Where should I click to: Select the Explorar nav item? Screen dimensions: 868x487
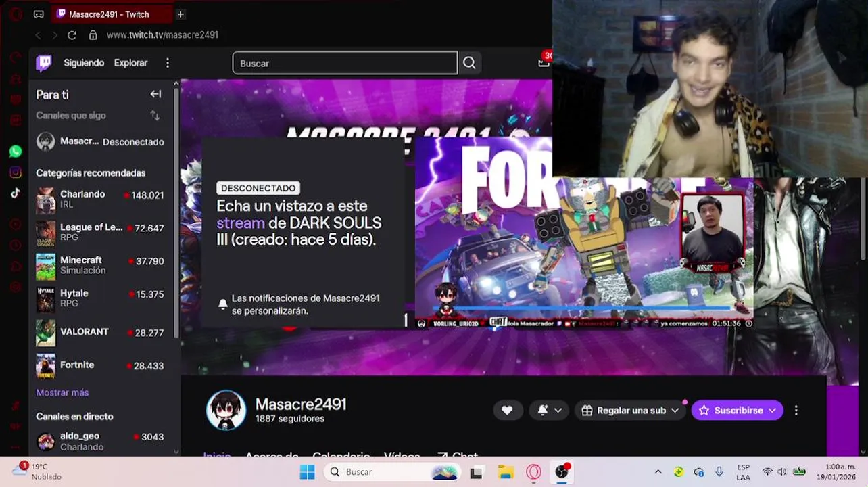click(130, 63)
